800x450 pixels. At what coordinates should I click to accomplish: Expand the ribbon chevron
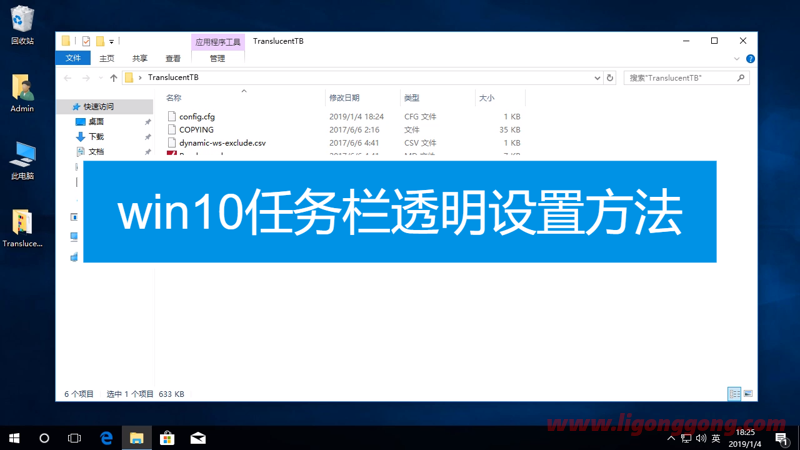[x=737, y=59]
